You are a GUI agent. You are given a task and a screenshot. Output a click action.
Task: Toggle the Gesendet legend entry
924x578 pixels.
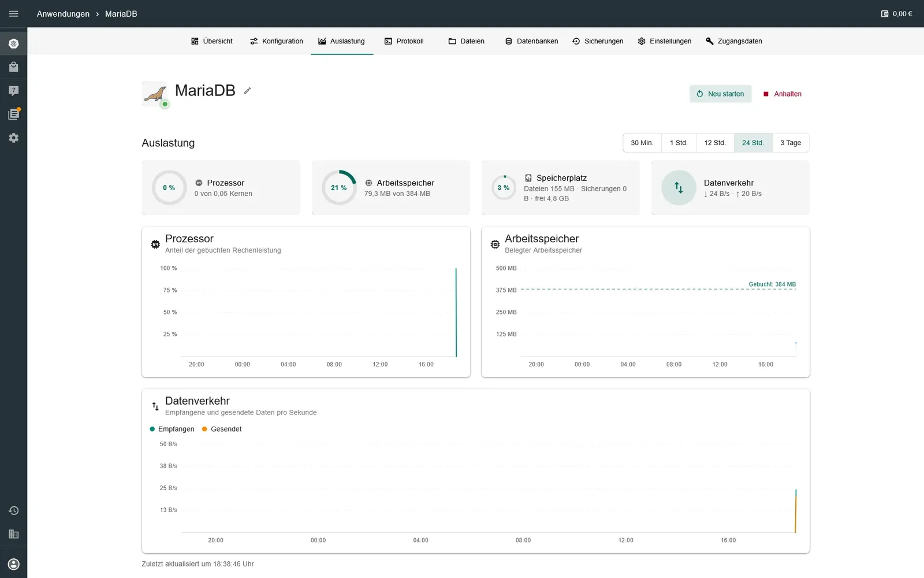click(x=222, y=429)
